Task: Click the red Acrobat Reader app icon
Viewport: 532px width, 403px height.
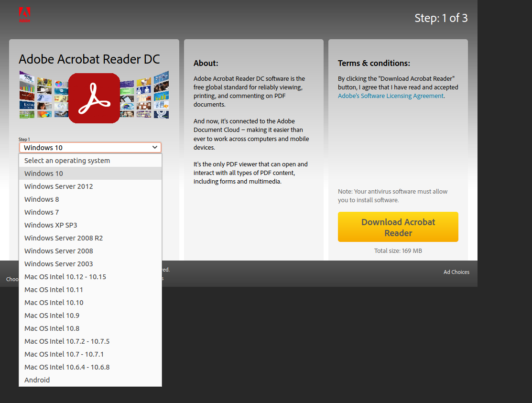Action: pos(94,98)
